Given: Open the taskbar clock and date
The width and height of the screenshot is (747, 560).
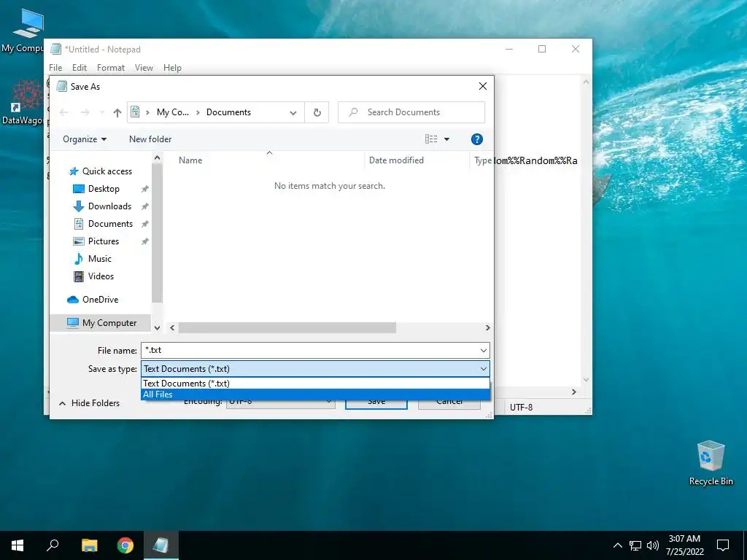Looking at the screenshot, I should [x=684, y=545].
